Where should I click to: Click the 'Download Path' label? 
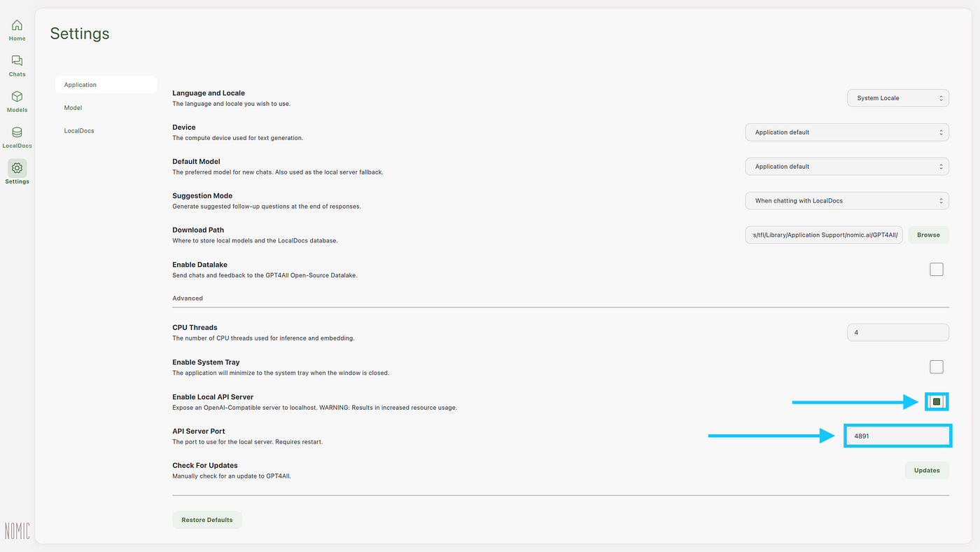point(198,230)
